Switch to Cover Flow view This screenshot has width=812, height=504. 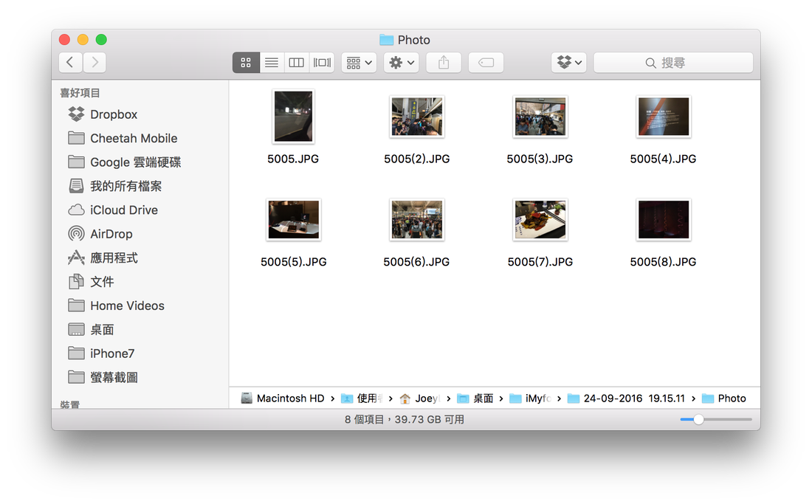322,63
